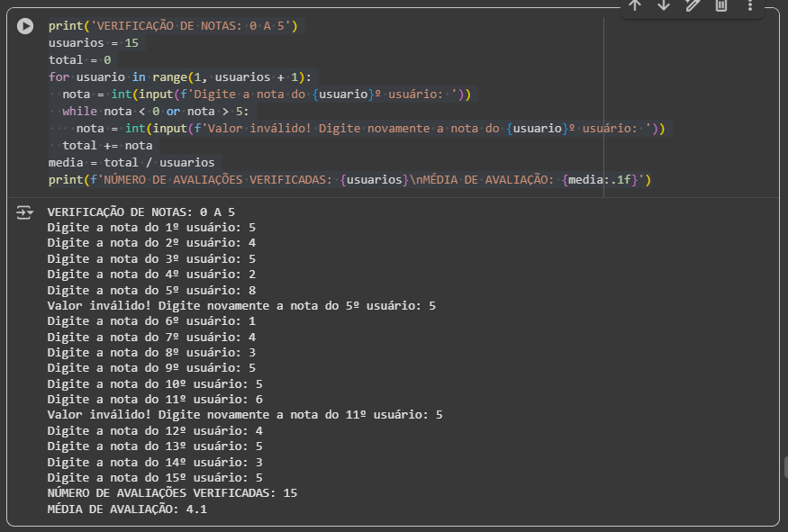
Task: Click the "while nota < 0 or nota > 5:" line
Action: [155, 111]
